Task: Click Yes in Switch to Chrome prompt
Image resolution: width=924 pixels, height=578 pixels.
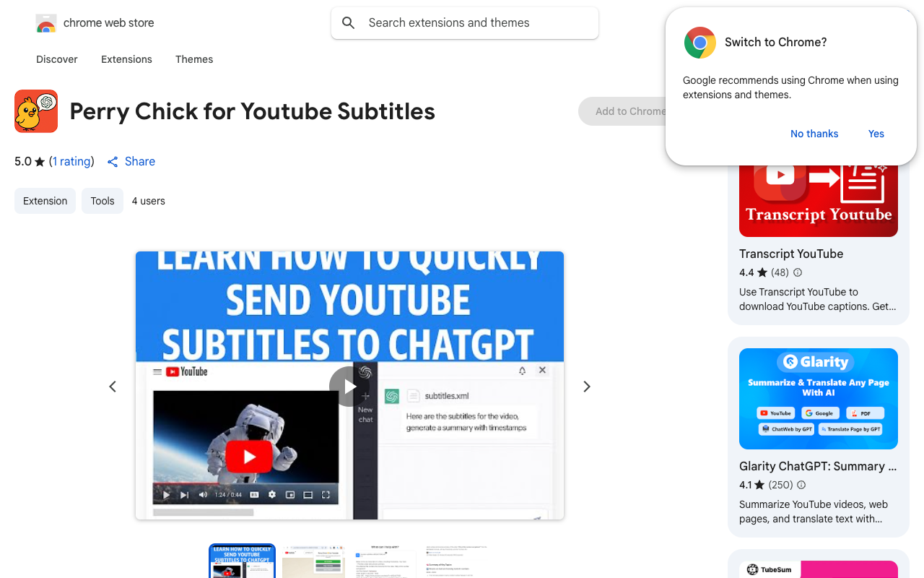Action: (x=876, y=134)
